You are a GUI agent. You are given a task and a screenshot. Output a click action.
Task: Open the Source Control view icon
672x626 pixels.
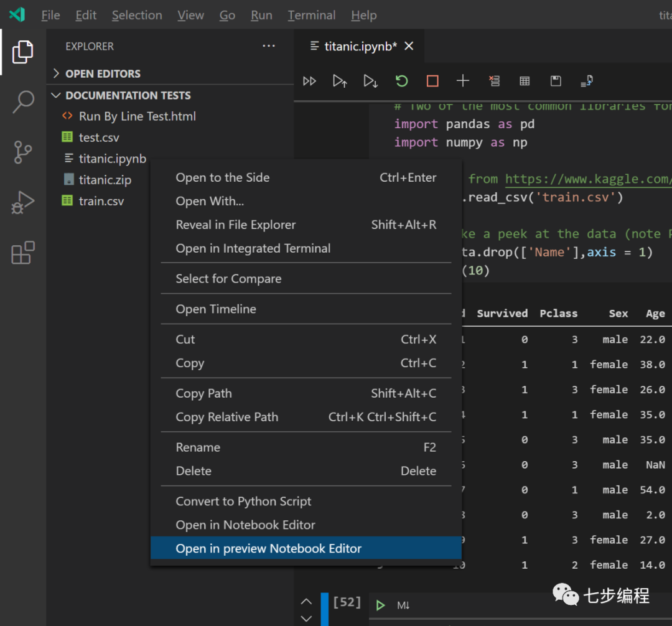click(23, 152)
